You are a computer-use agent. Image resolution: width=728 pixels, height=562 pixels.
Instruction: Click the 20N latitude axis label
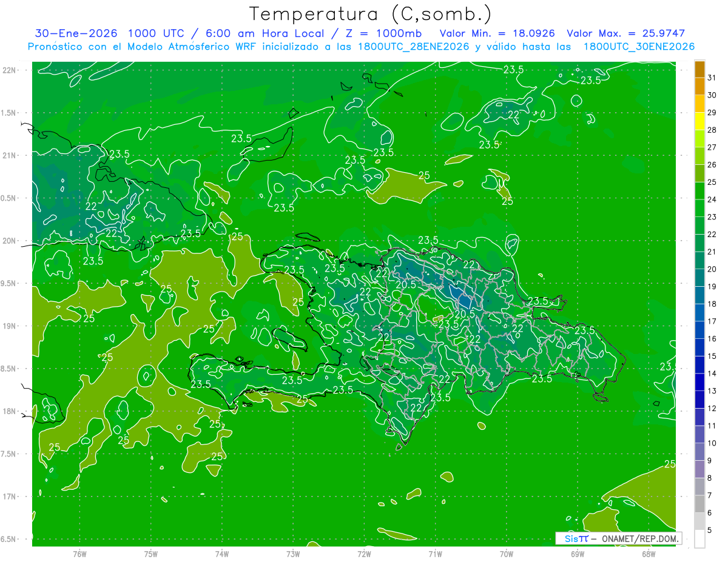pyautogui.click(x=9, y=241)
